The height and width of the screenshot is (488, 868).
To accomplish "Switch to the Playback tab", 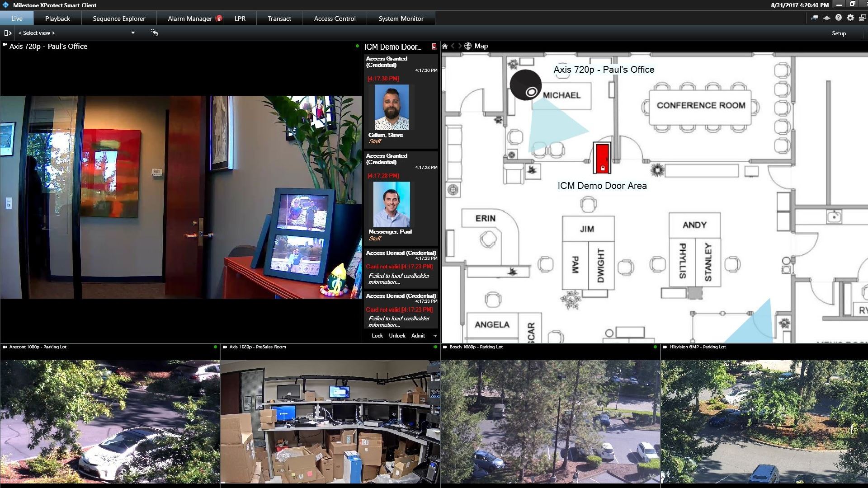I will [x=57, y=19].
